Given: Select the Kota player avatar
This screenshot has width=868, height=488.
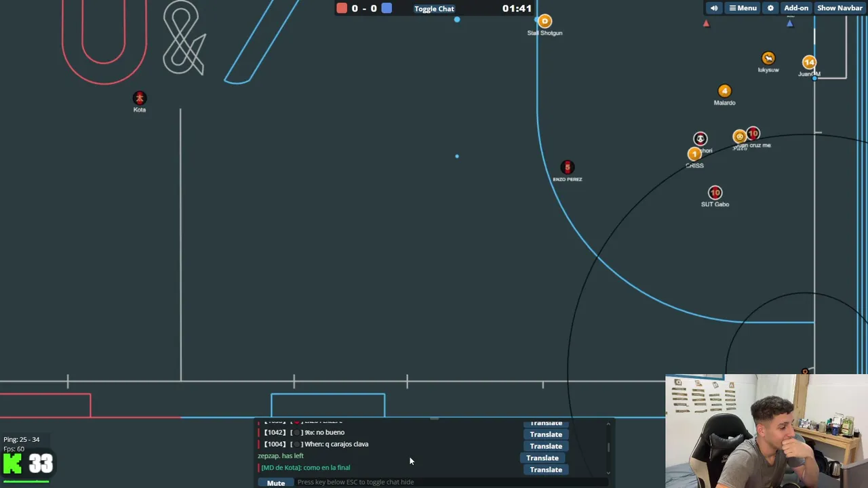Looking at the screenshot, I should (139, 98).
